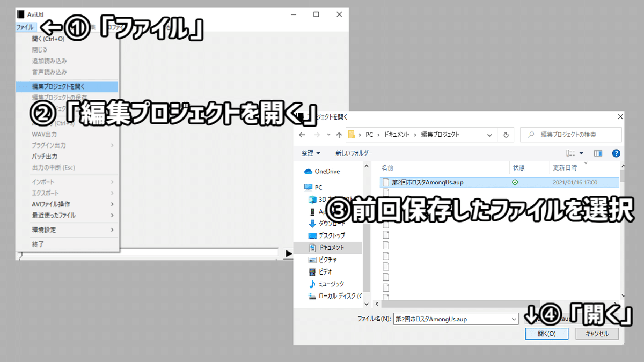644x362 pixels.
Task: Toggle the preview pane icon
Action: [x=598, y=153]
